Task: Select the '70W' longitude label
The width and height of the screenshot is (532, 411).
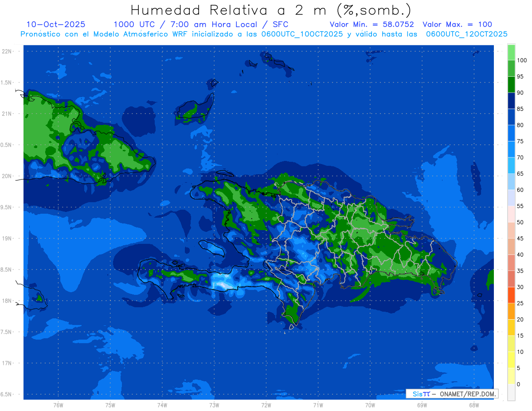Action: click(x=370, y=405)
